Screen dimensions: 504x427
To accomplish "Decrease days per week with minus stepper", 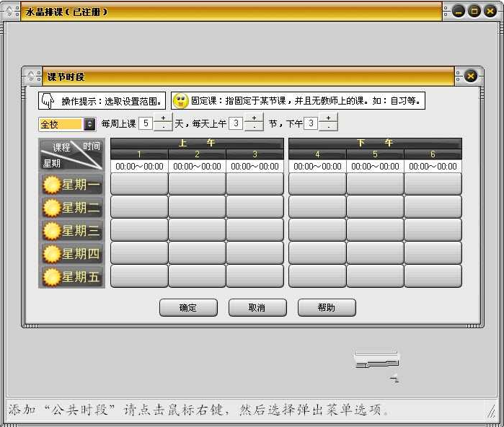I will [163, 126].
